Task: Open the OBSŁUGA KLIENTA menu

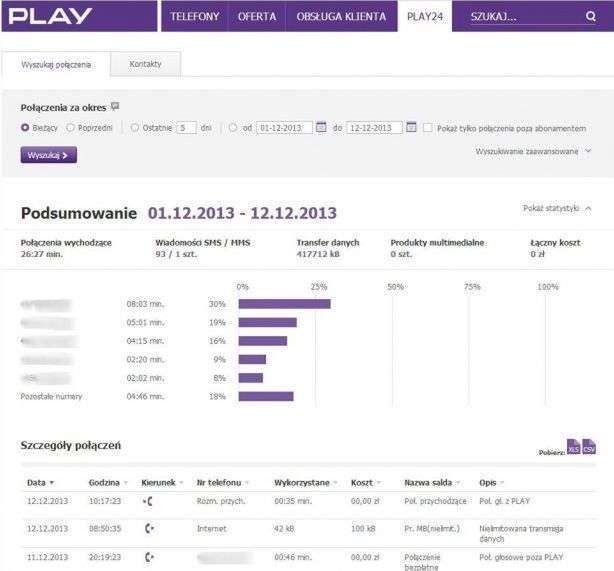Action: 341,16
